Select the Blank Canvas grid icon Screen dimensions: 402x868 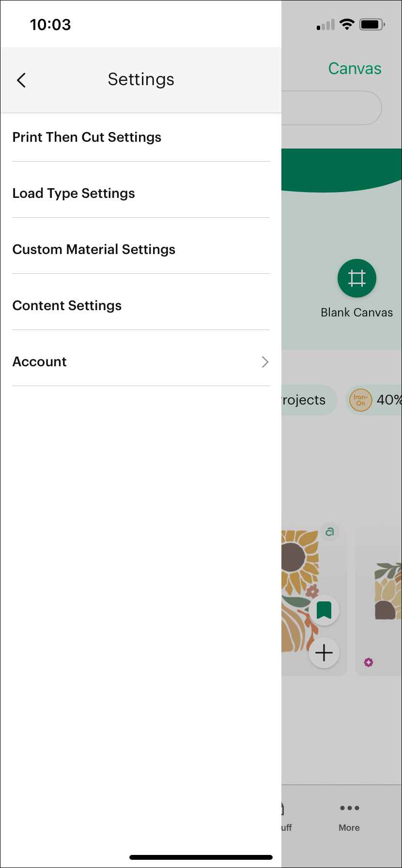tap(356, 278)
